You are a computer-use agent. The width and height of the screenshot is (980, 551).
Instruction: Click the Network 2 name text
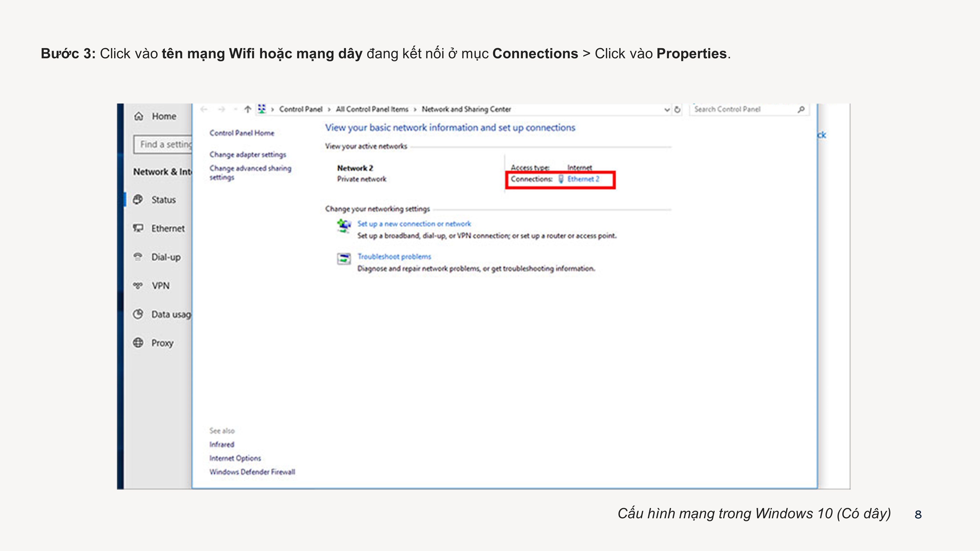tap(355, 168)
